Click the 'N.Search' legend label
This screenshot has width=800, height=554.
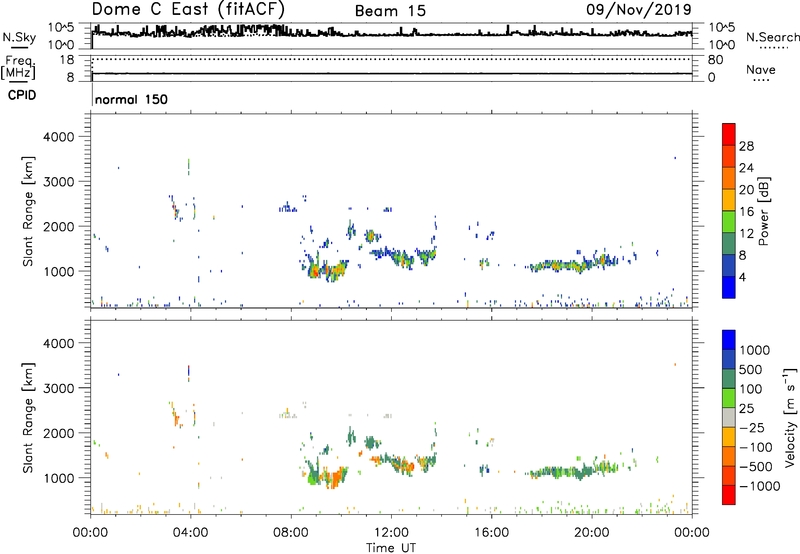(772, 37)
